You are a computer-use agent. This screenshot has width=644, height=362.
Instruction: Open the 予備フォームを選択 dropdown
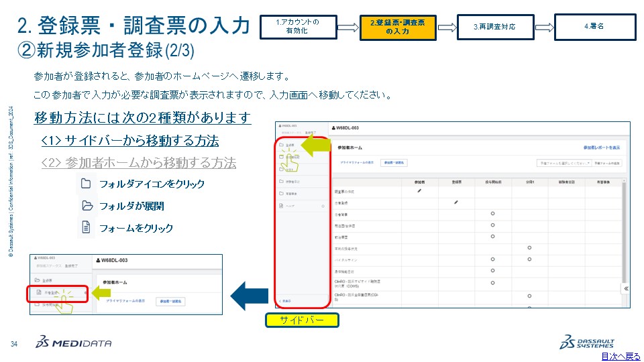(563, 163)
